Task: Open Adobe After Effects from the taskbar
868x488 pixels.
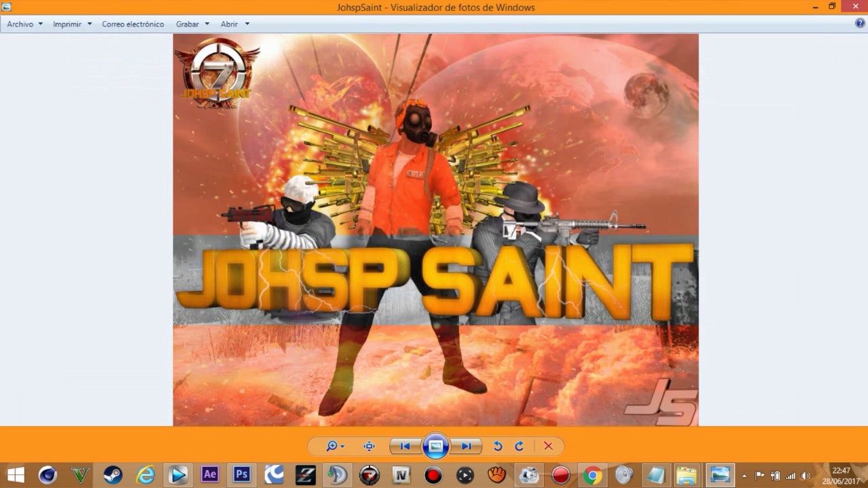Action: [210, 475]
